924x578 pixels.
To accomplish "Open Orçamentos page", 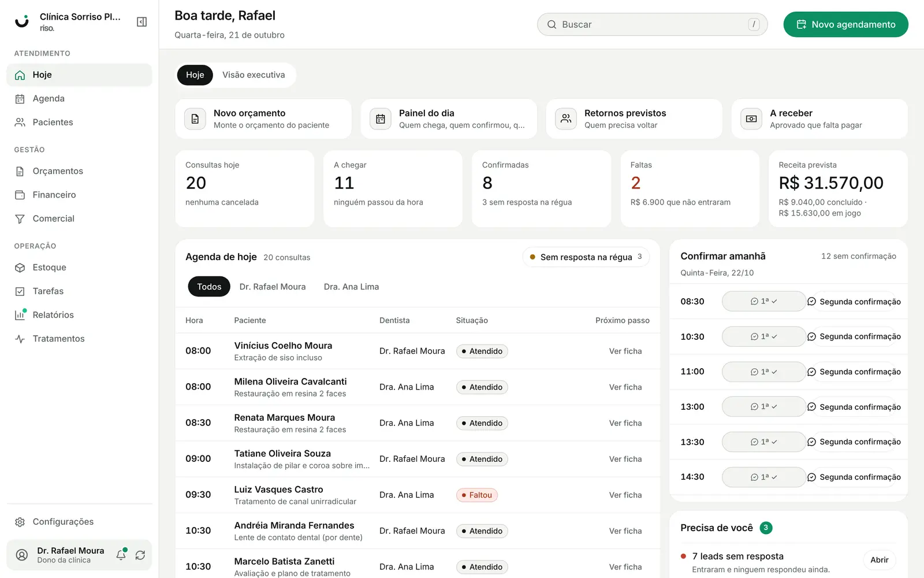I will coord(79,171).
